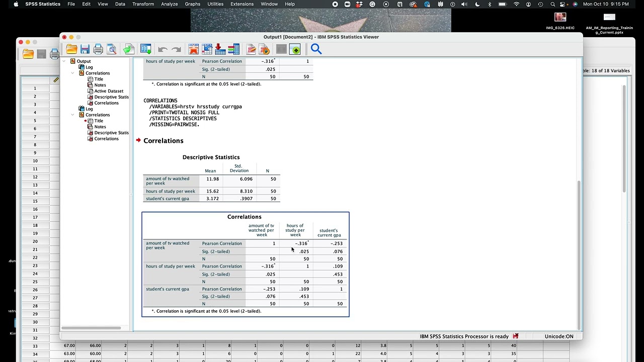Open the Wi-Fi status menu
Image resolution: width=644 pixels, height=362 pixels.
(x=516, y=4)
